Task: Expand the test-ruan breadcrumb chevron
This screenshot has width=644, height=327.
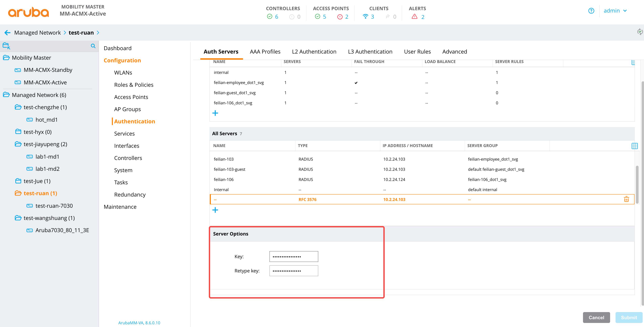Action: [x=98, y=33]
